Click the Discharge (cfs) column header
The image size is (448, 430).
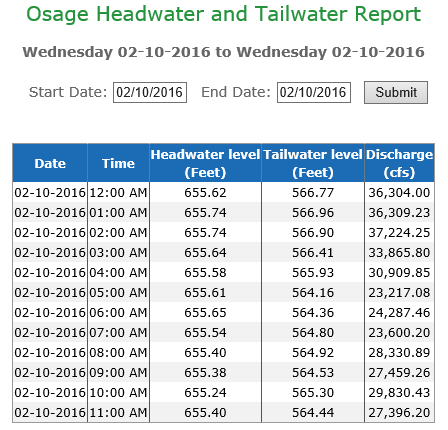click(399, 163)
